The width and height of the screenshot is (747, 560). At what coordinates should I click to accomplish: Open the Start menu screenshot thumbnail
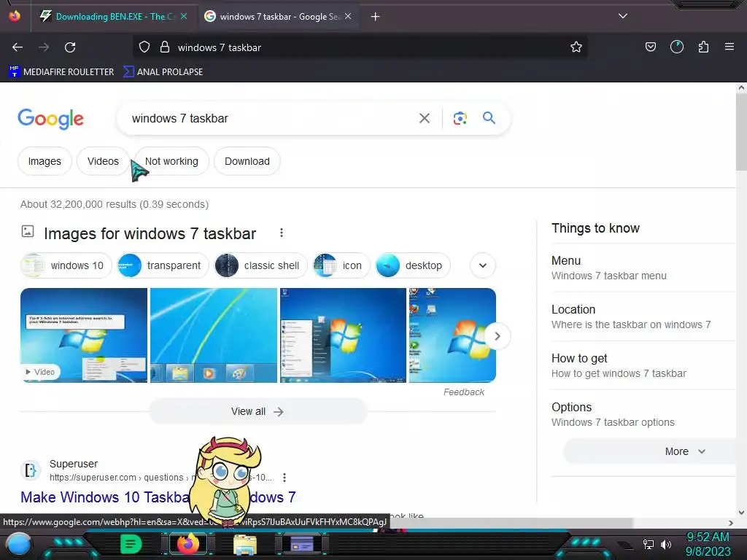point(343,335)
